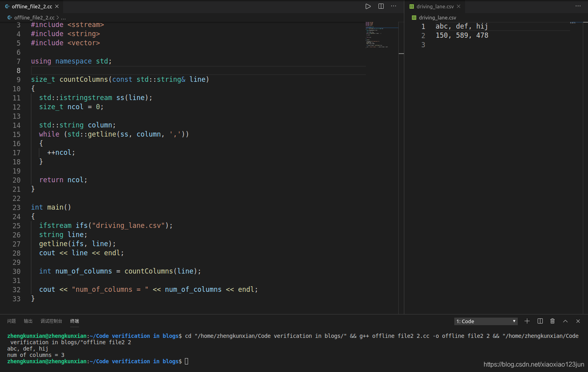Click line number 9 in the gutter

tap(18, 80)
